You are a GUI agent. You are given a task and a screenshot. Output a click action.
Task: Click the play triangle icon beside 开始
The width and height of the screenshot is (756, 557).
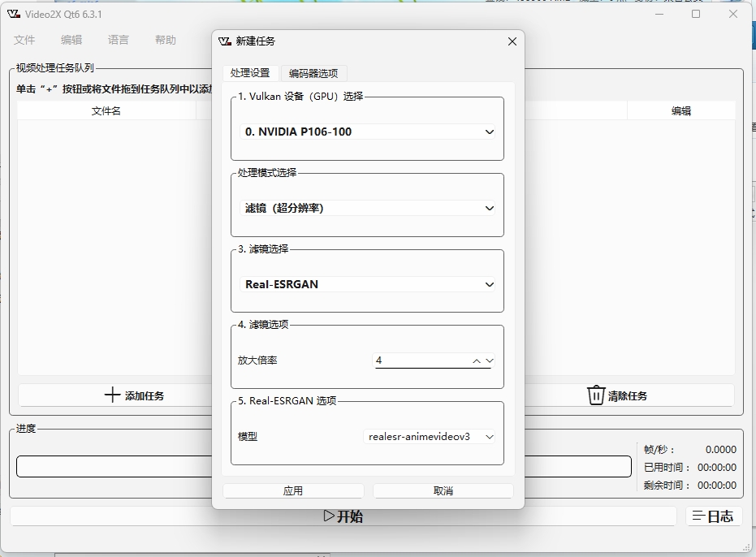tap(329, 515)
